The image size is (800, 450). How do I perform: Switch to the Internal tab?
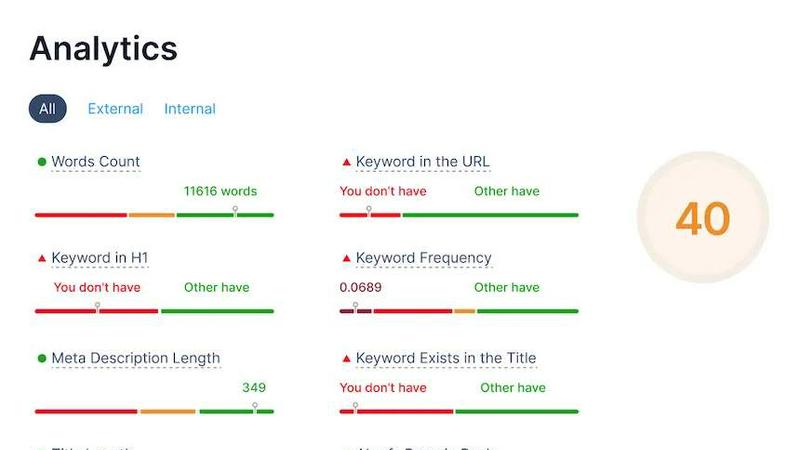190,109
